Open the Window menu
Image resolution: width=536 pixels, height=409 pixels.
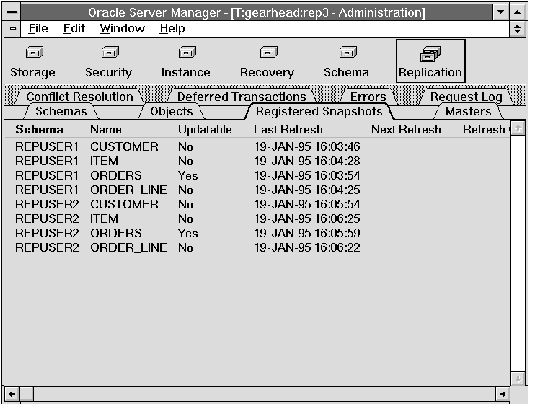point(122,29)
